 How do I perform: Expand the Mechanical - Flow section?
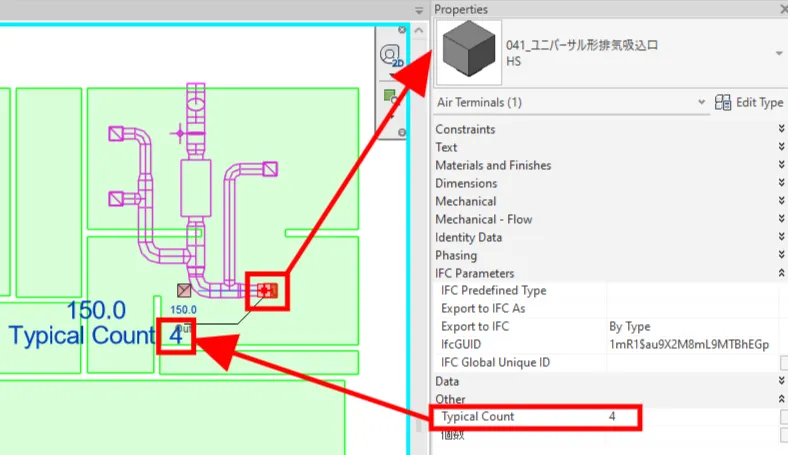coord(781,219)
